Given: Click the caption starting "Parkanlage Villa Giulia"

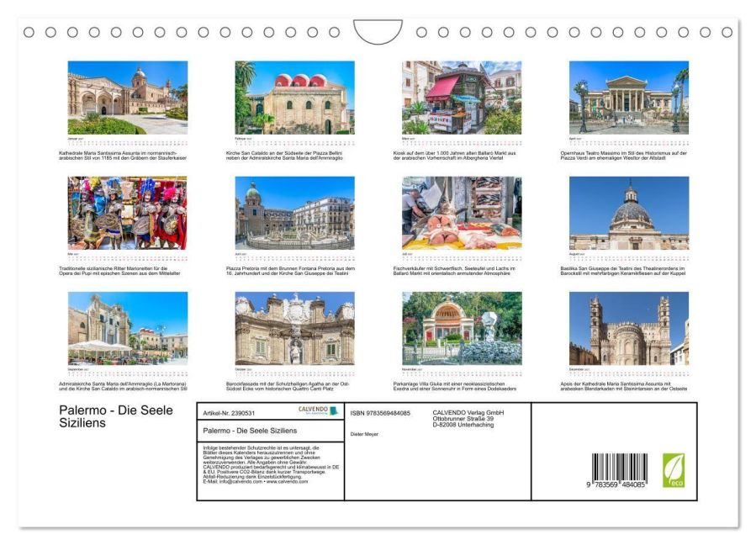Looking at the screenshot, I should click(x=455, y=386).
